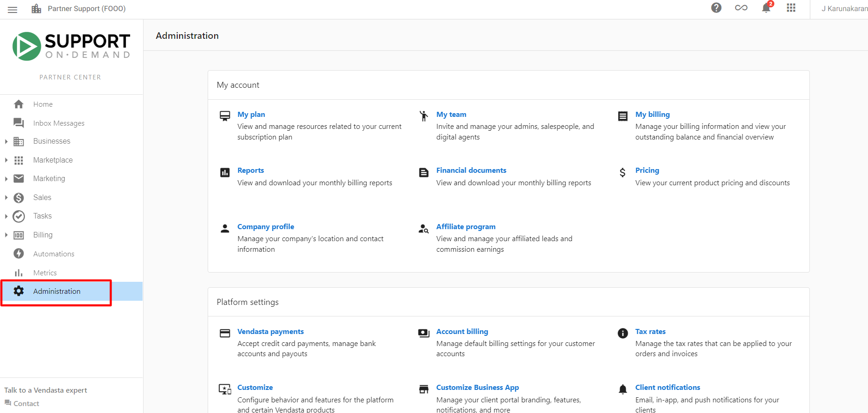This screenshot has height=413, width=868.
Task: Click the Marketing envelope icon in sidebar
Action: [x=18, y=178]
